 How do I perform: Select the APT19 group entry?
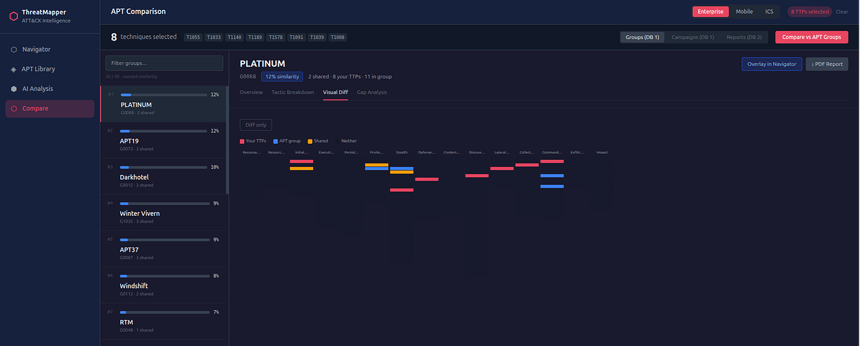pyautogui.click(x=164, y=140)
